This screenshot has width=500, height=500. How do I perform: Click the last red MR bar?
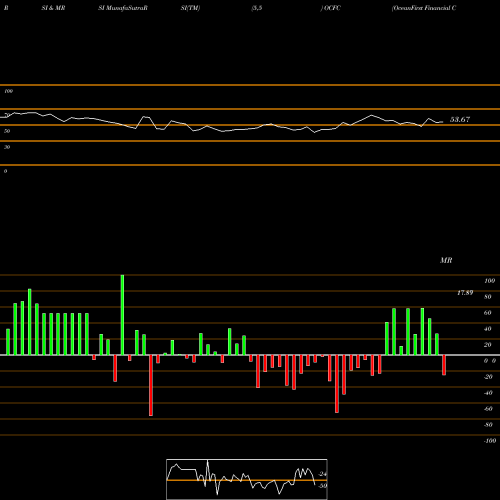coord(444,365)
